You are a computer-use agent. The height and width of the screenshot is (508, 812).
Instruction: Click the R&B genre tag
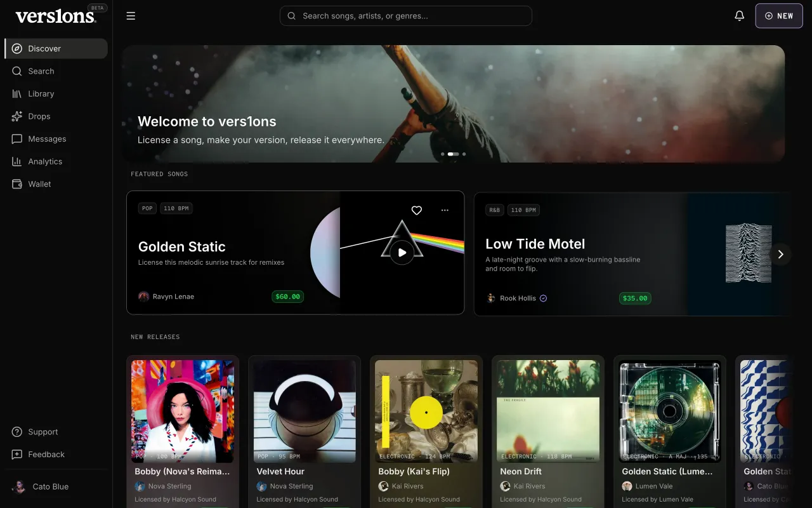pos(494,210)
